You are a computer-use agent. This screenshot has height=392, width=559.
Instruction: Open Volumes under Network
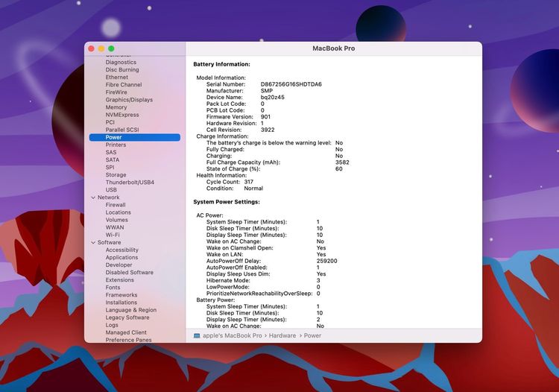pos(116,220)
